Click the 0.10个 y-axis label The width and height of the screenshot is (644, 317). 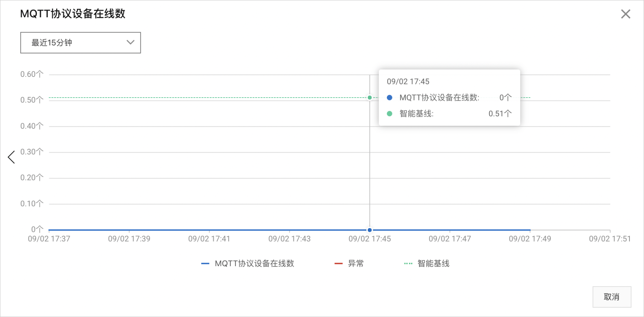pyautogui.click(x=32, y=203)
